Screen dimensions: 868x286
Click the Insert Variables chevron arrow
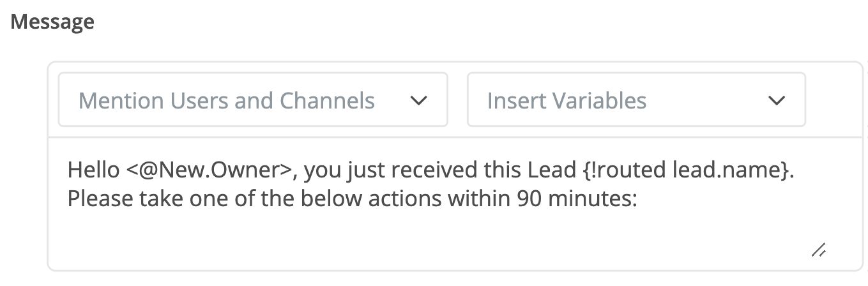(x=776, y=100)
